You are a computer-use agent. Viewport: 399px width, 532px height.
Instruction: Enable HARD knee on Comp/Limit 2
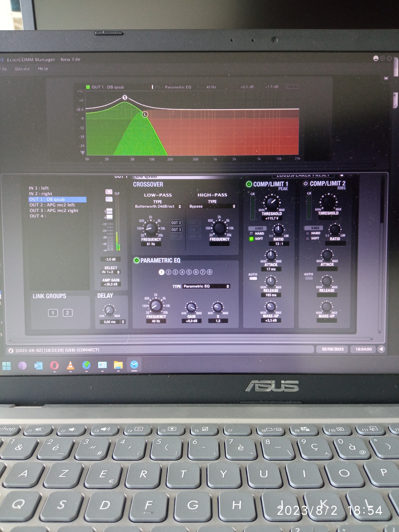click(x=307, y=233)
